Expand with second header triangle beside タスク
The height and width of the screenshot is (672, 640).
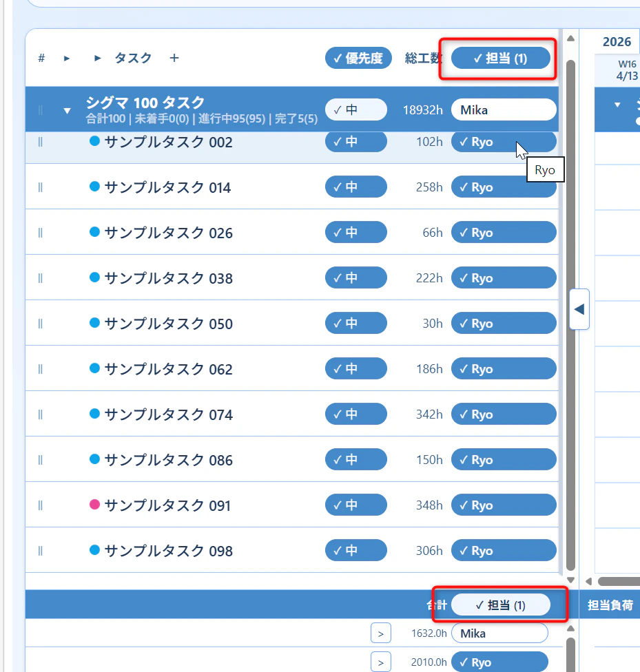(97, 59)
